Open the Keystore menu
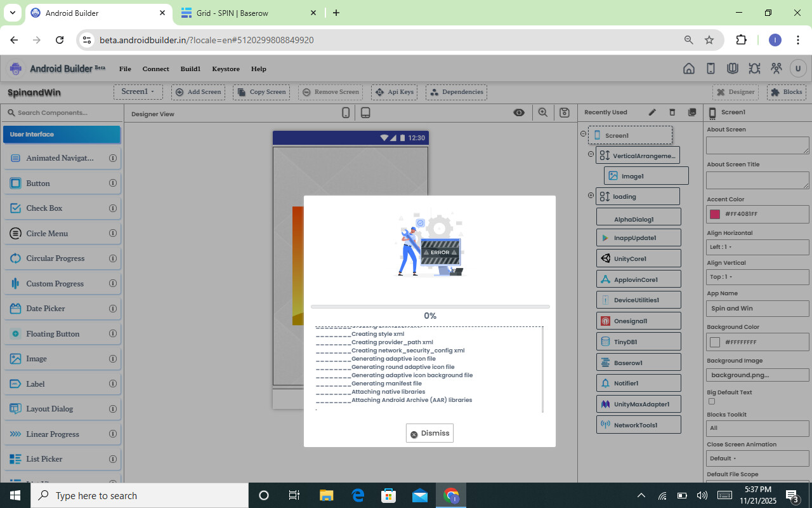Screen dimensions: 812x508 click(226, 69)
